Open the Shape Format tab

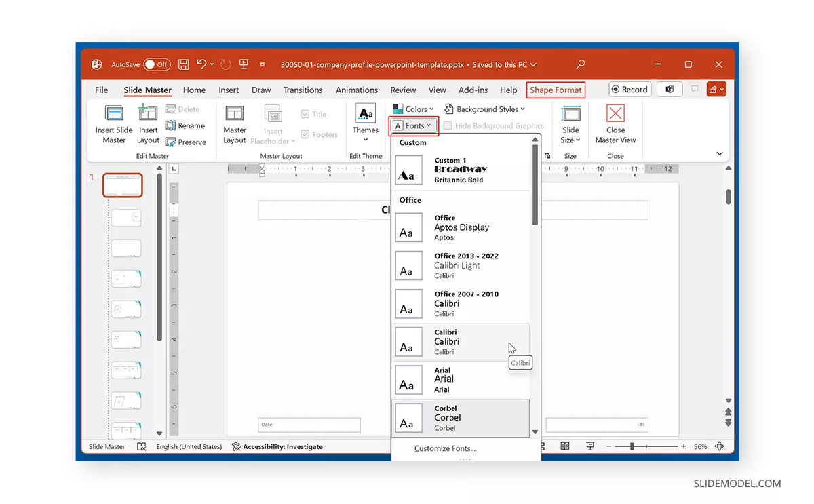click(x=556, y=90)
